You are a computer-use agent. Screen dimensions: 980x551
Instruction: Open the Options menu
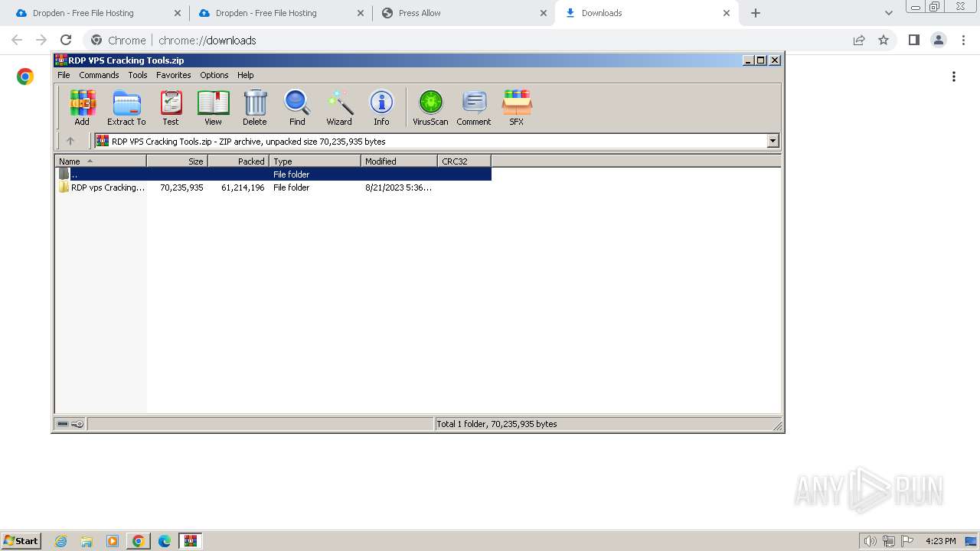pyautogui.click(x=214, y=75)
